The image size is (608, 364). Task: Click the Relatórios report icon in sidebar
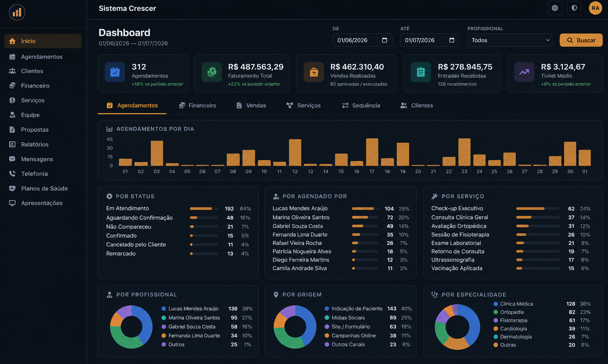tap(12, 144)
